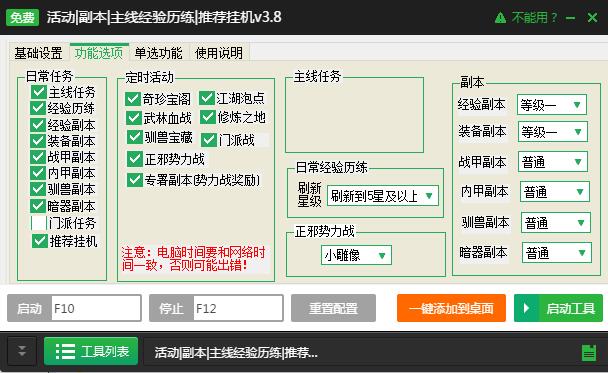
Task: Toggle the 暗器副本 daily task checkbox
Action: pyautogui.click(x=38, y=206)
